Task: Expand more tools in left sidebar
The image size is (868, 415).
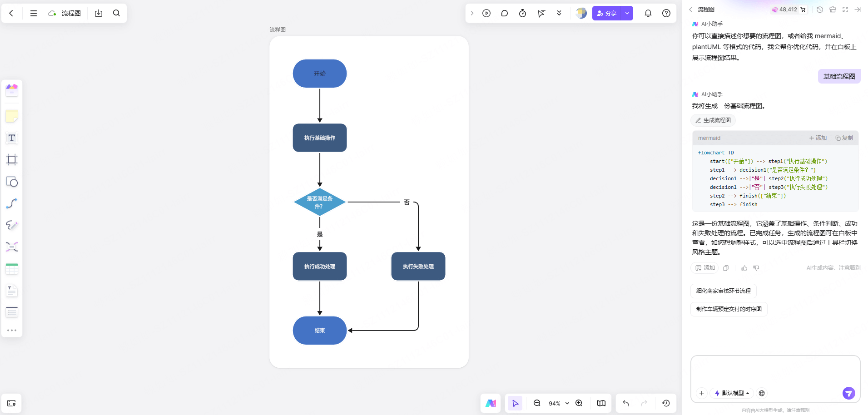Action: click(x=12, y=330)
